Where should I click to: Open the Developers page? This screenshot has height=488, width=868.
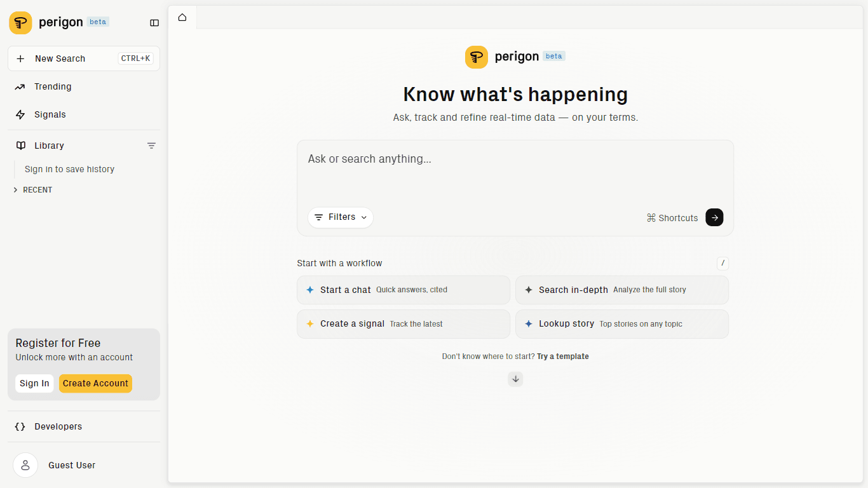pos(84,426)
